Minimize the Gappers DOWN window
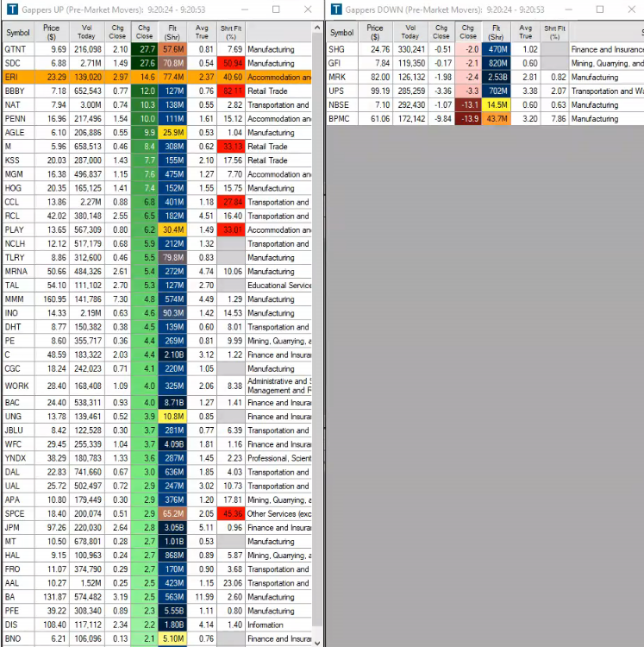Image resolution: width=644 pixels, height=647 pixels. tap(568, 9)
